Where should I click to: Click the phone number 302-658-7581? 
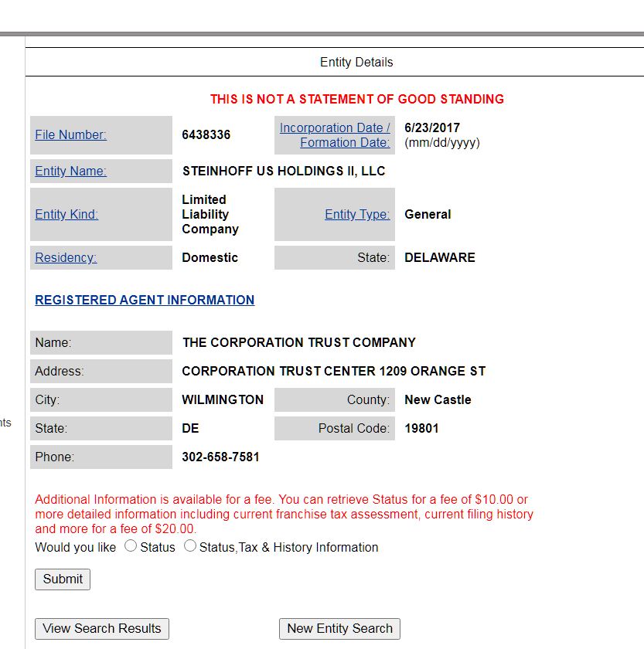[220, 457]
